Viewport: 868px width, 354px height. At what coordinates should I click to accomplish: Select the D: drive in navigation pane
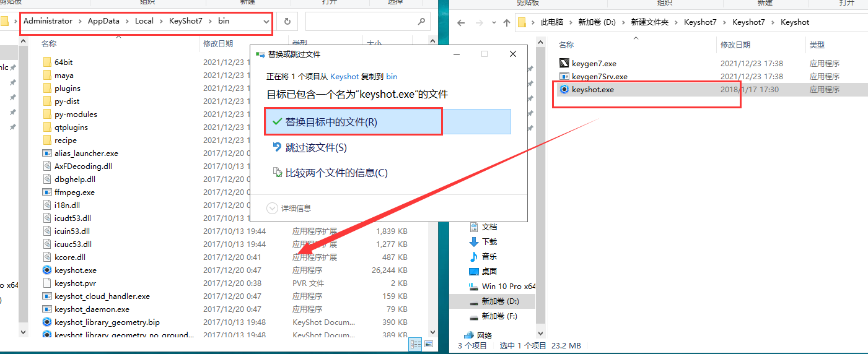(501, 301)
